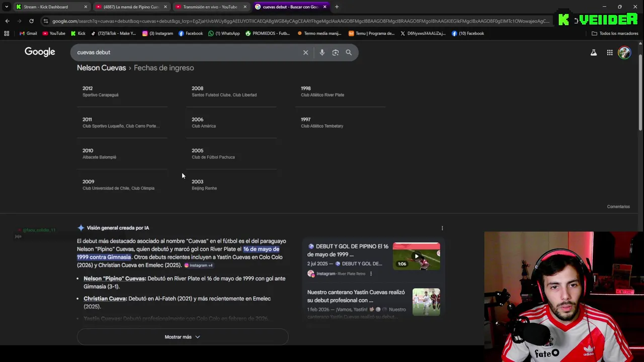Click the AI overview sparkle icon
The width and height of the screenshot is (644, 362).
tap(81, 228)
